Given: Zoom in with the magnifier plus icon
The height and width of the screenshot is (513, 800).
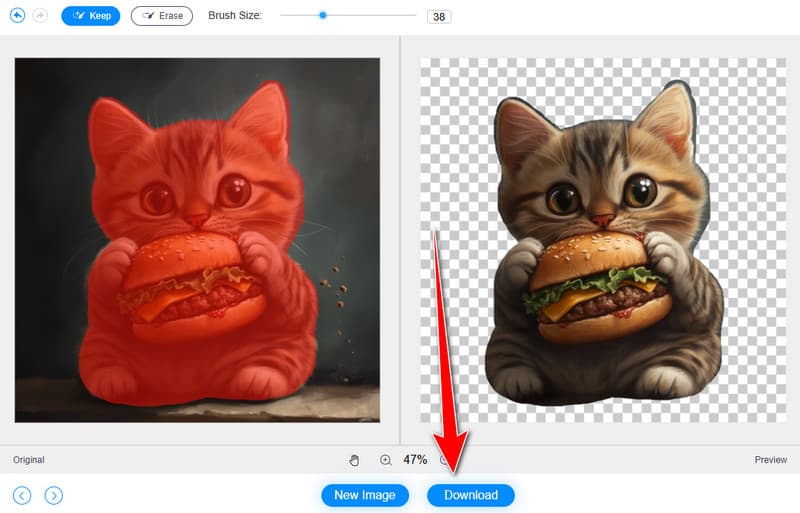Looking at the screenshot, I should click(385, 460).
